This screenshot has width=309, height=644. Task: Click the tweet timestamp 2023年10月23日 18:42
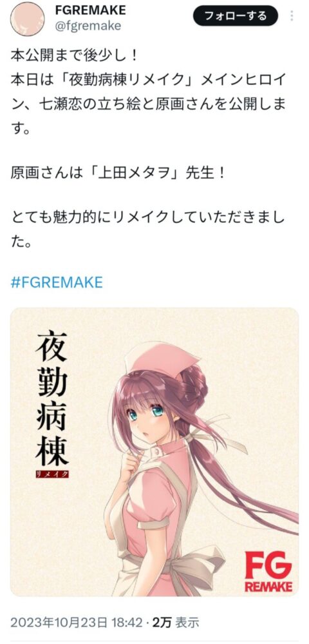click(77, 622)
